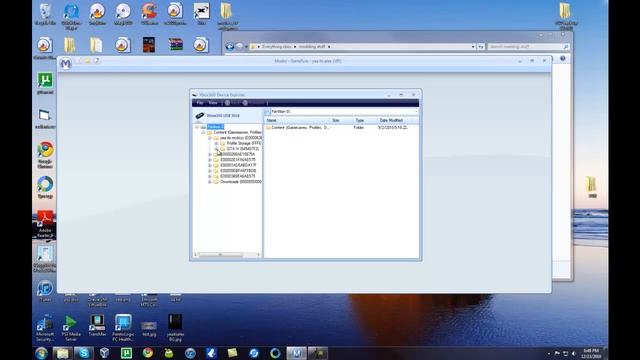The width and height of the screenshot is (640, 360).
Task: Open the iTunes desktop shortcut
Action: point(45,291)
